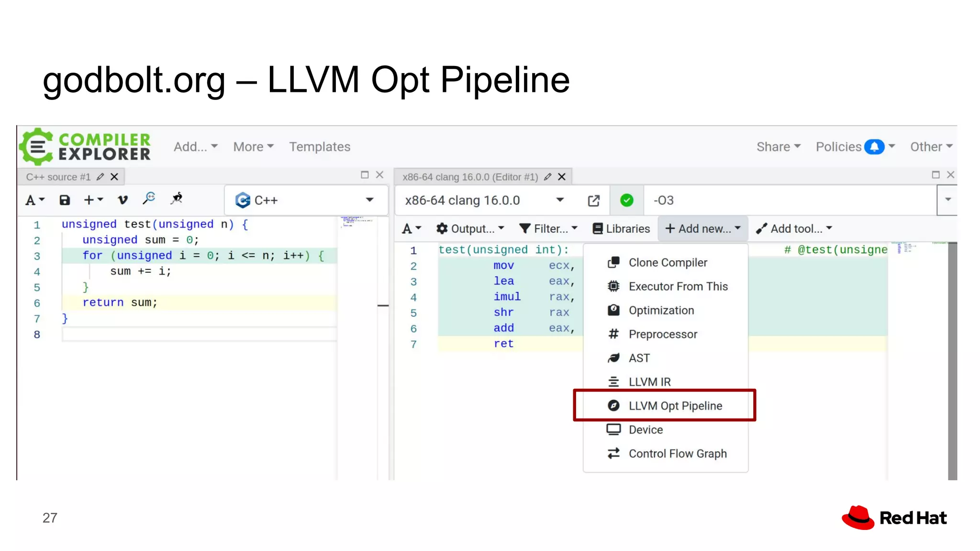
Task: Select Control Flow Graph entry
Action: [x=666, y=453]
